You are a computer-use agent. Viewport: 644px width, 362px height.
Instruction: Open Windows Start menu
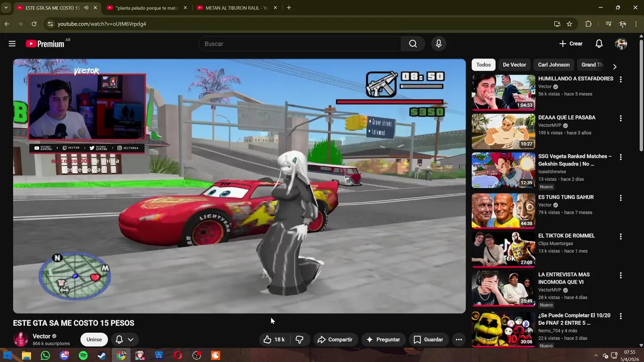pyautogui.click(x=8, y=355)
